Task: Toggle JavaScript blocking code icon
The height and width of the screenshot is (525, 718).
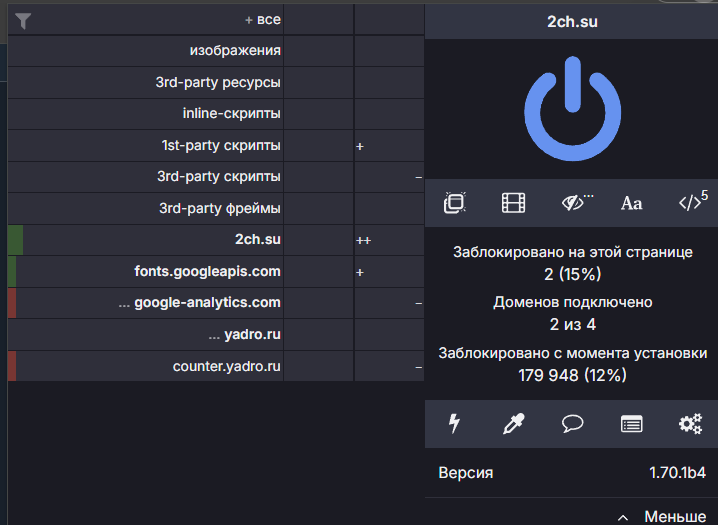Action: (693, 201)
